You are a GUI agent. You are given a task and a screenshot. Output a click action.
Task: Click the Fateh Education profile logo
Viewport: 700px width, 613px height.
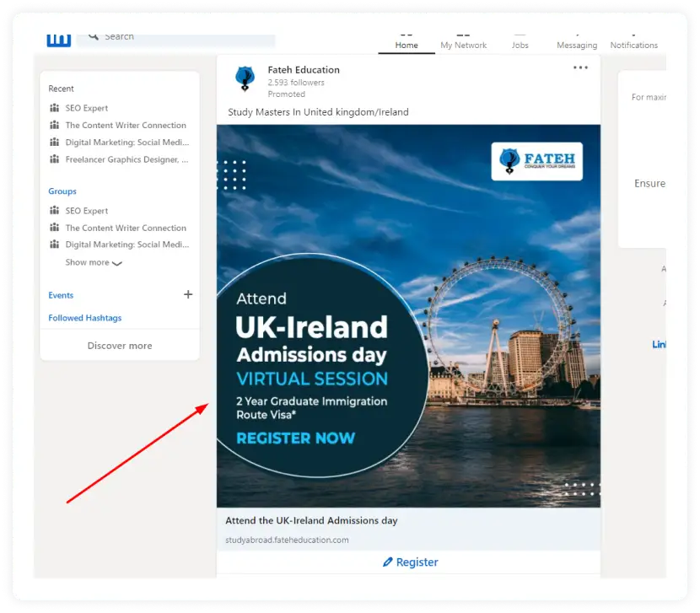[245, 78]
